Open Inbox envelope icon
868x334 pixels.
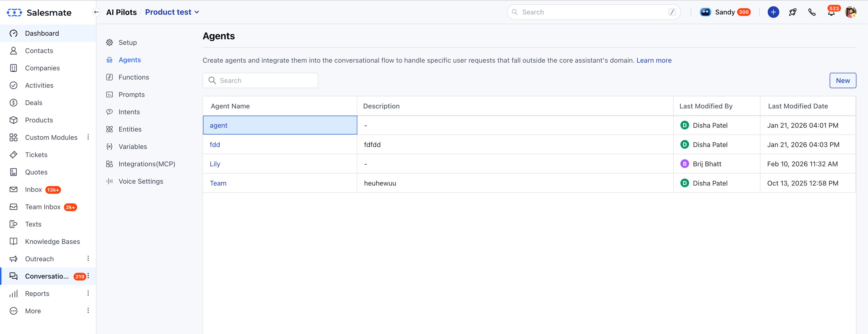(14, 190)
